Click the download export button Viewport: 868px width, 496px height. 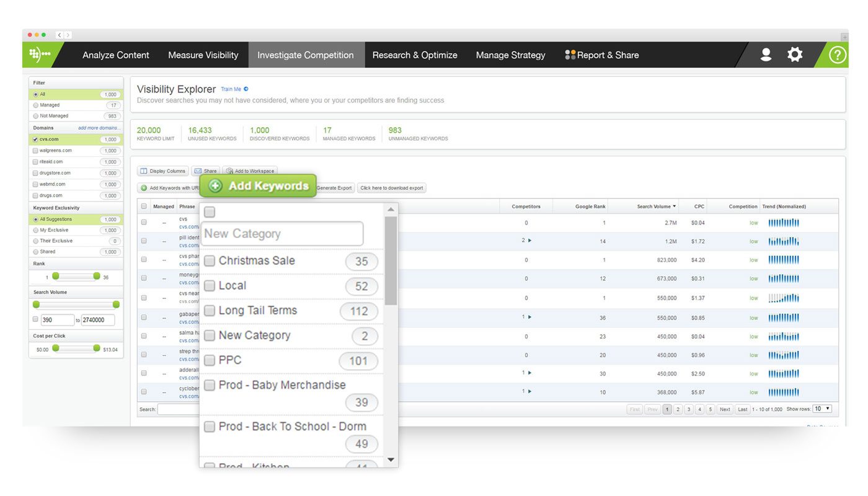pos(392,188)
